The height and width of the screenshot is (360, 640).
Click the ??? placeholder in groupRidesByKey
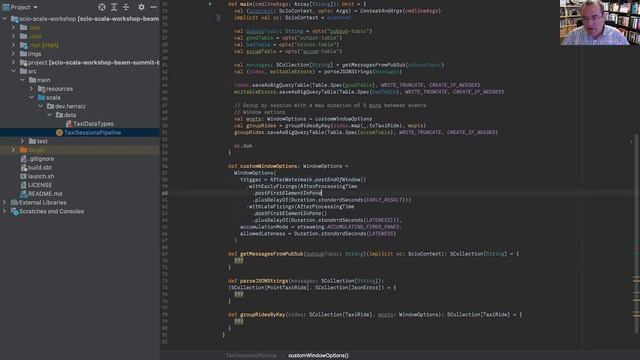239,321
